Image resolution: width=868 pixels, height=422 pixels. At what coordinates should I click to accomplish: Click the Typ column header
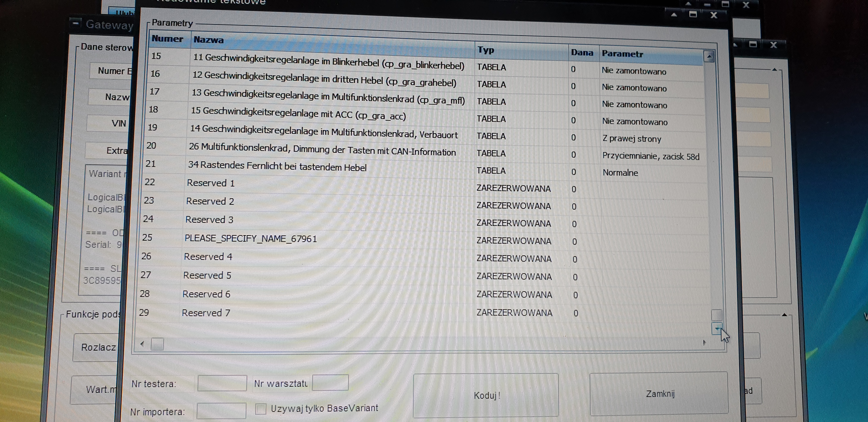485,50
